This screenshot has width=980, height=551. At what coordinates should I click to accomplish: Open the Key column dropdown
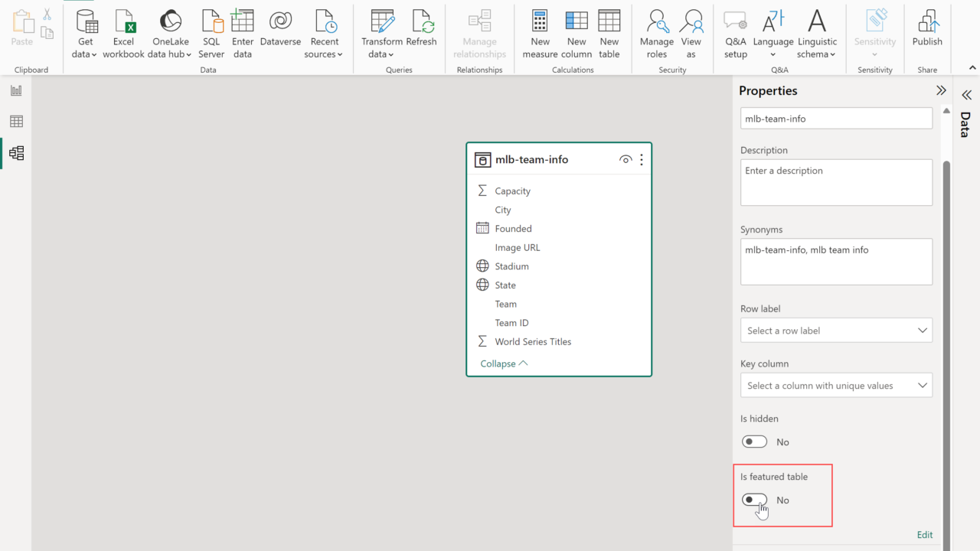click(x=836, y=386)
